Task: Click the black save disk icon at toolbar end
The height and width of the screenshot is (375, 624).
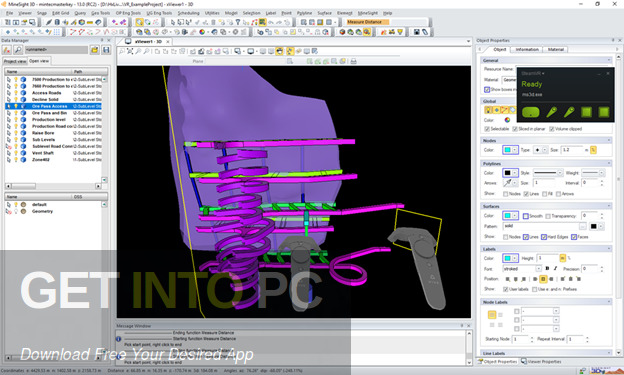Action: click(417, 32)
